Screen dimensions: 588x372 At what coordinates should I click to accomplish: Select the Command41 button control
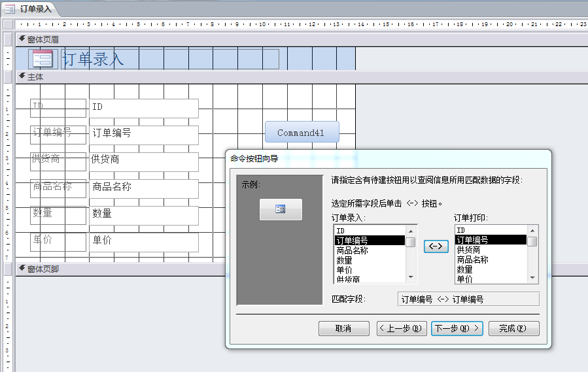point(302,133)
